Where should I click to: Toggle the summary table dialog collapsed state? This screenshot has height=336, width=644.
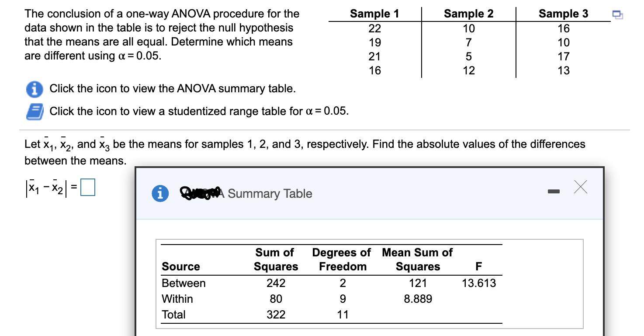click(x=553, y=191)
